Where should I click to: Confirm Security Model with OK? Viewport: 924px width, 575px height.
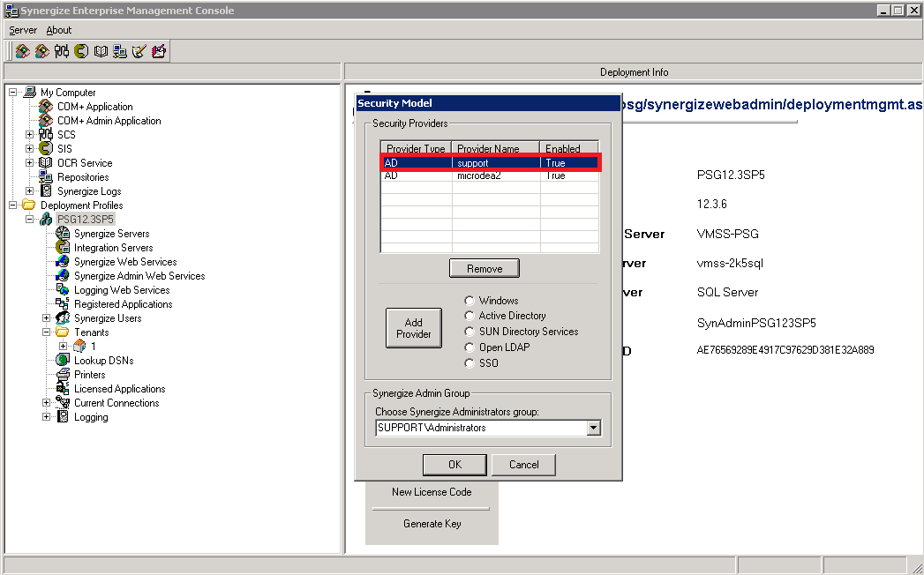(454, 464)
